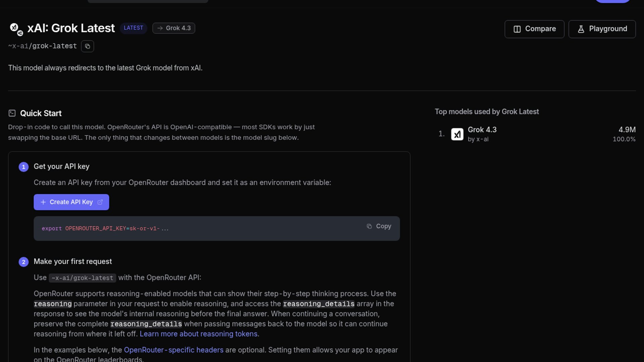Click the ~x-ai/grok-latest slug text under title
Viewport: 644px width, 362px height.
43,46
